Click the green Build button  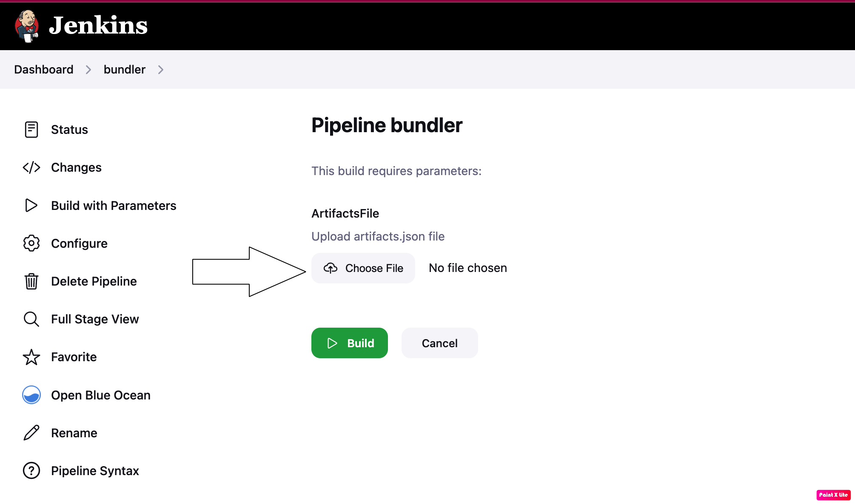pos(350,343)
